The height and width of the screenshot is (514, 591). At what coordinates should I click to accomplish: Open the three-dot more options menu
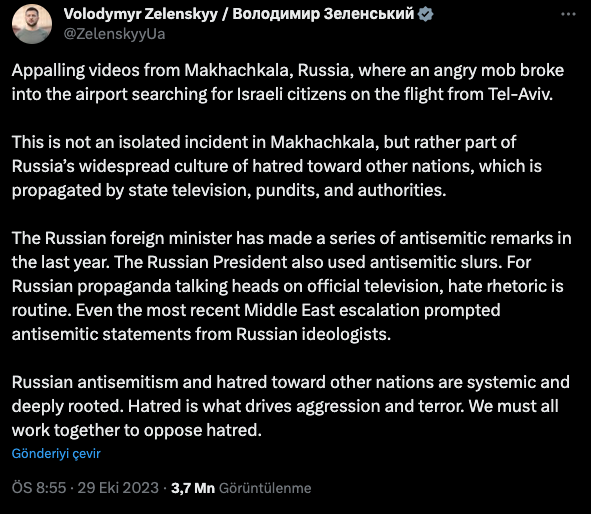tap(568, 14)
